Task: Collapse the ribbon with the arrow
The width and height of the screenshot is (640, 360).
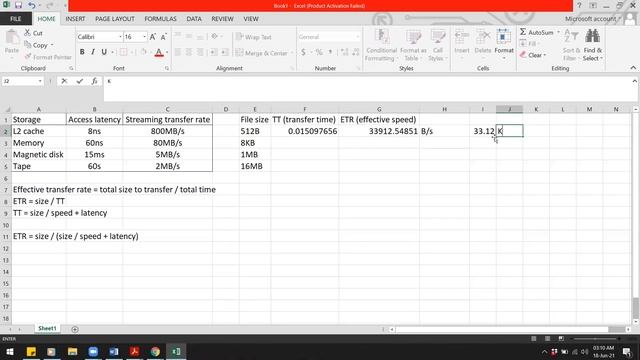Action: click(633, 68)
